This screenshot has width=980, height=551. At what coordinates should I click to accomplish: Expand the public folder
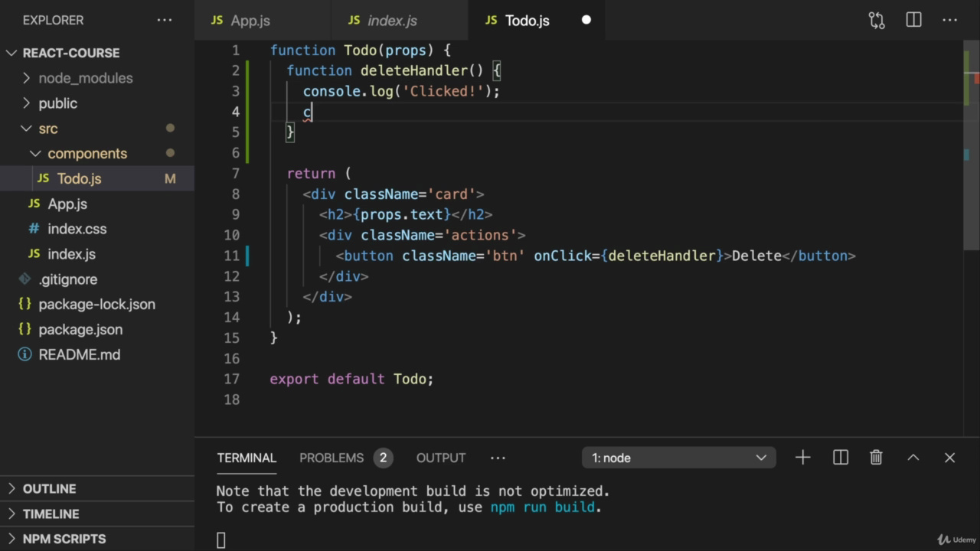pyautogui.click(x=58, y=103)
